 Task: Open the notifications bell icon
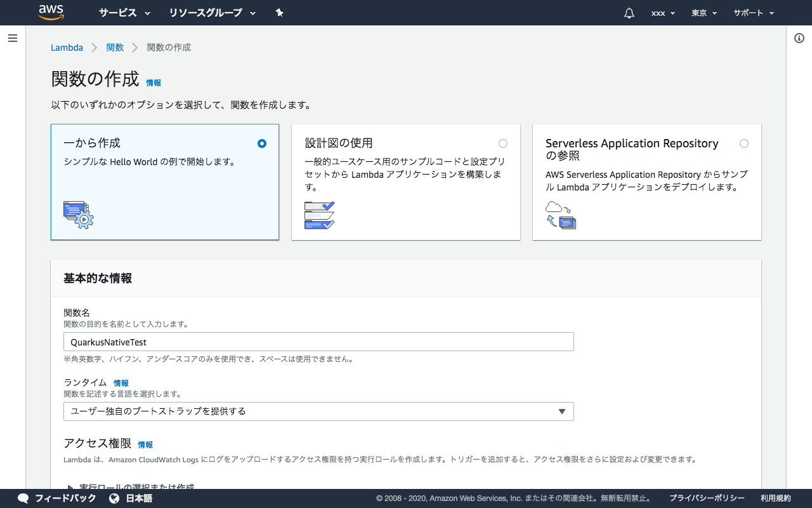(x=628, y=13)
